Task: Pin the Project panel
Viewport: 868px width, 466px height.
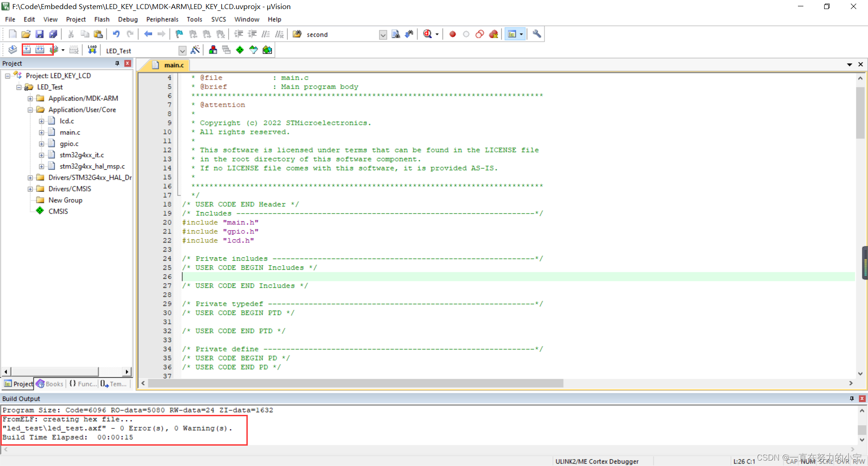Action: coord(117,63)
